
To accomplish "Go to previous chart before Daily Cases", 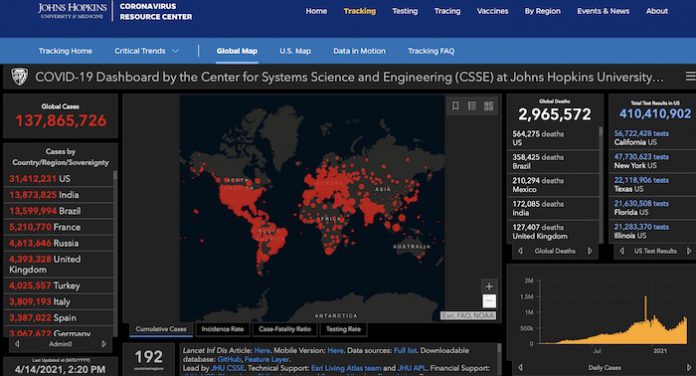I will (520, 368).
